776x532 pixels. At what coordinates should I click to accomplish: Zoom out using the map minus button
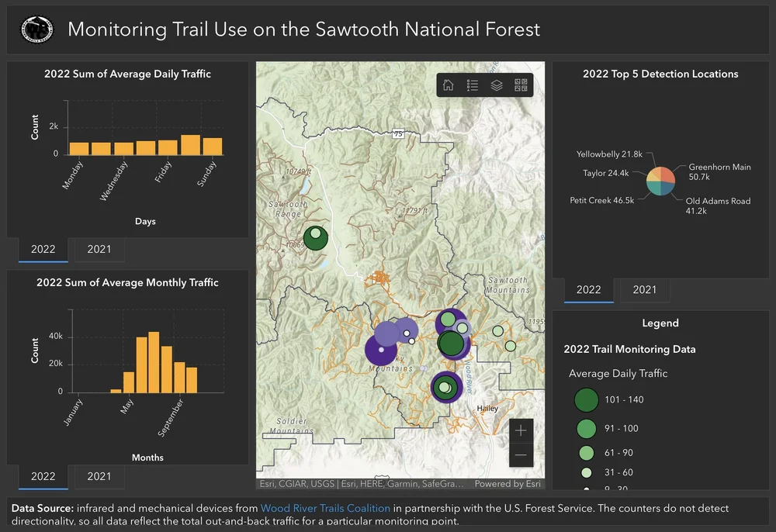(x=521, y=455)
